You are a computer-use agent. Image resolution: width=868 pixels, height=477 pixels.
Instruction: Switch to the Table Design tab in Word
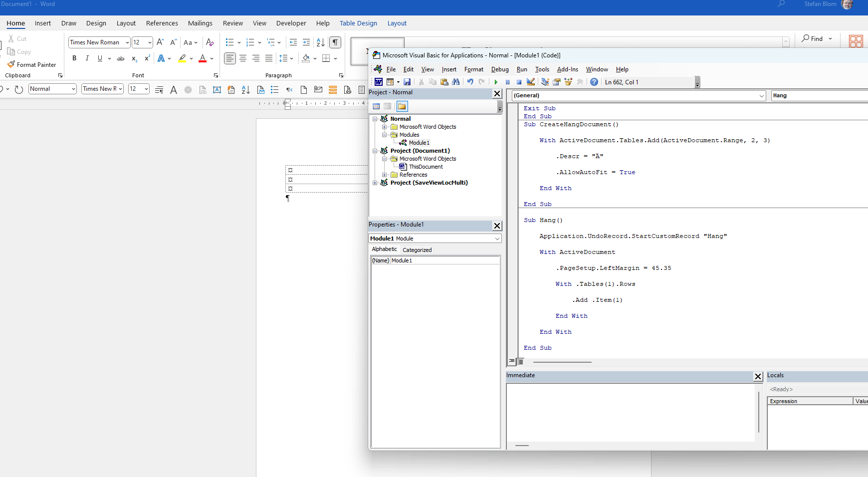tap(358, 23)
